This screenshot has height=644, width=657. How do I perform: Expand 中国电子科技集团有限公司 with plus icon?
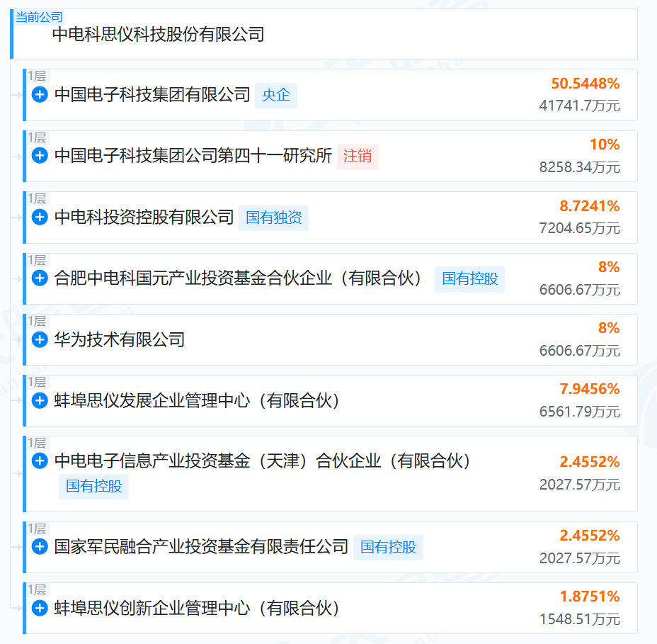(x=40, y=94)
